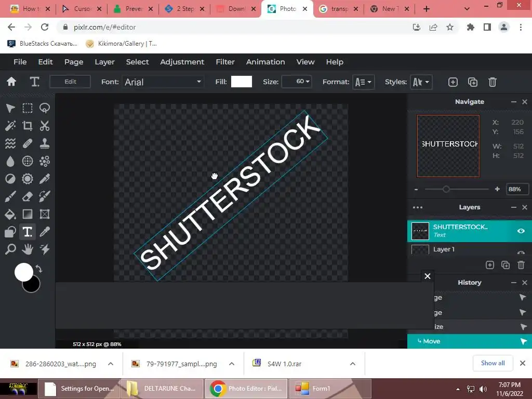Open the Animation menu
The image size is (532, 399).
(265, 62)
